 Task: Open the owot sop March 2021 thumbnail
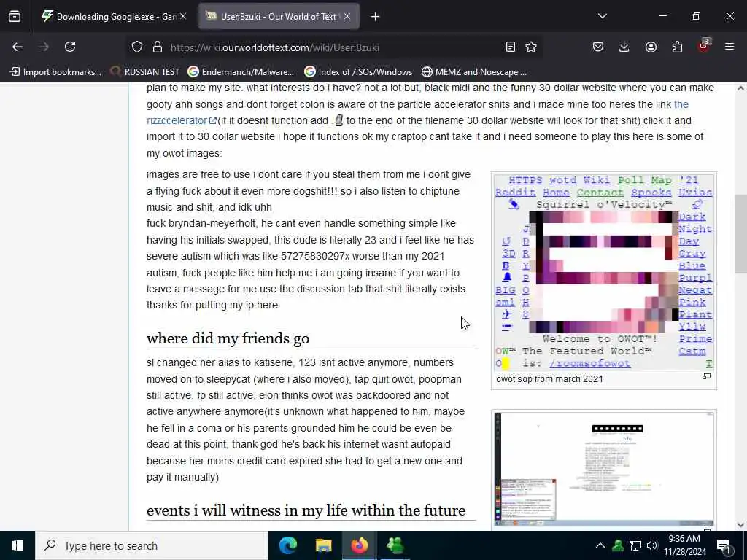coord(603,273)
